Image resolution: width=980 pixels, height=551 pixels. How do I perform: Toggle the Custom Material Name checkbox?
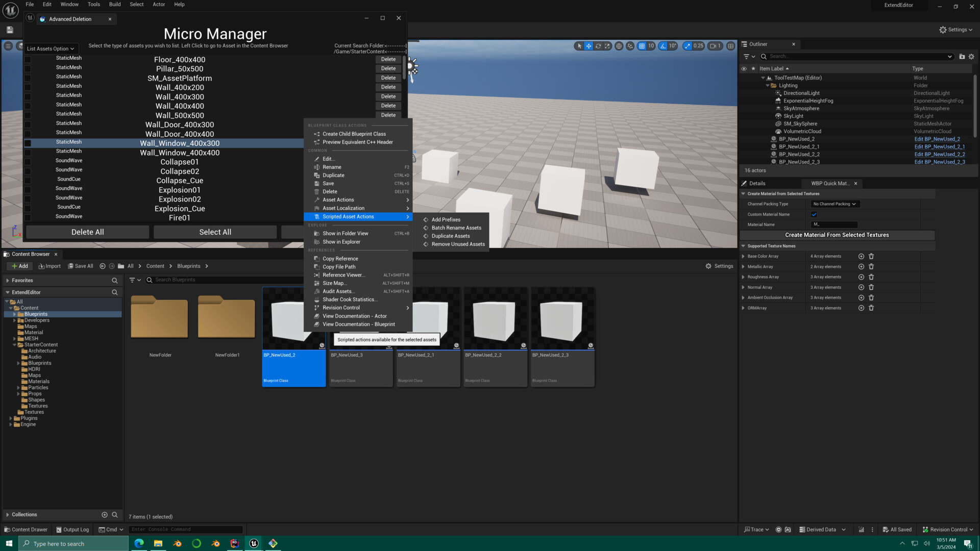tap(814, 214)
